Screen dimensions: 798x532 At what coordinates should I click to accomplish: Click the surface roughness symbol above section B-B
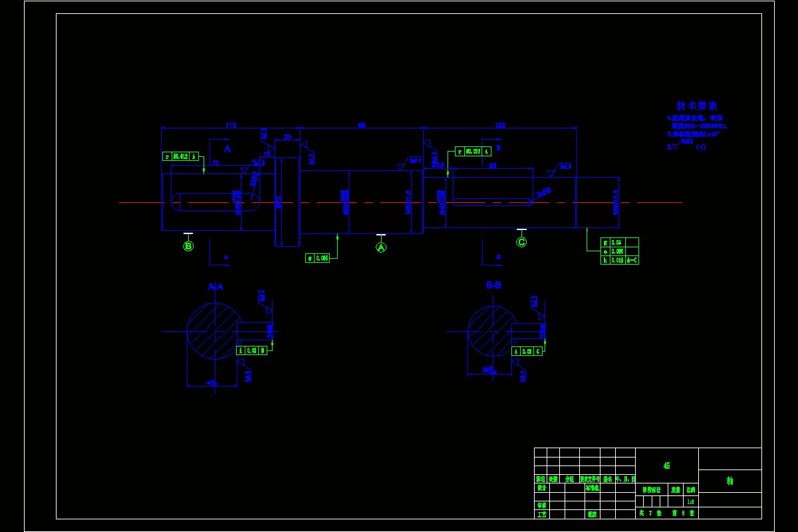click(538, 308)
